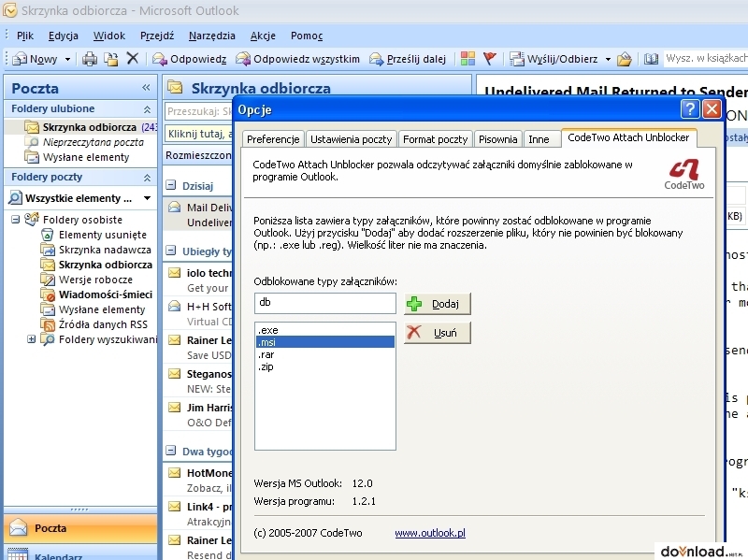Collapse the Dzisiaj message group
The image size is (748, 560).
[x=170, y=185]
